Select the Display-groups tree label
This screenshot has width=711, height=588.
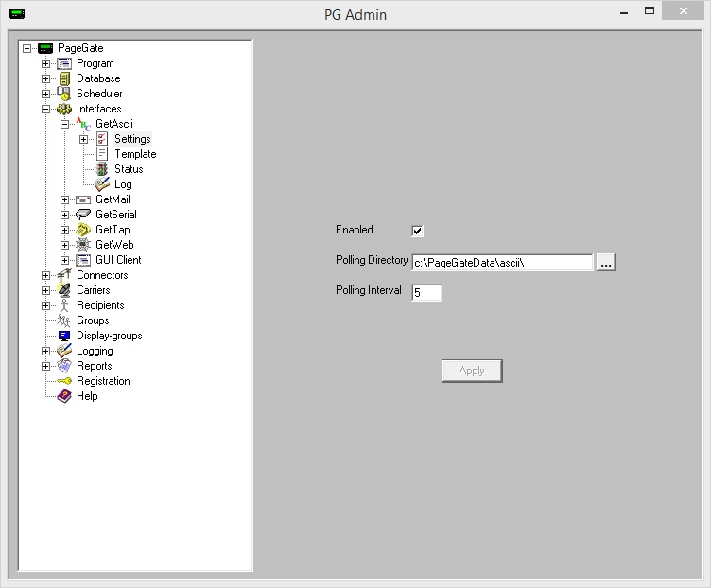point(110,336)
